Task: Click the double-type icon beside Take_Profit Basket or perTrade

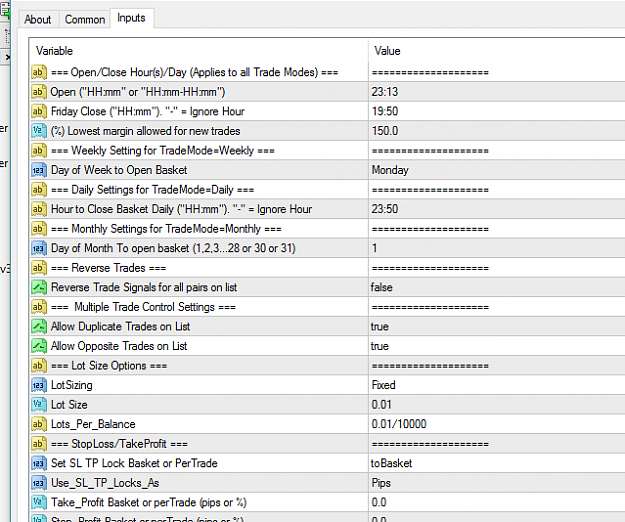Action: 39,502
